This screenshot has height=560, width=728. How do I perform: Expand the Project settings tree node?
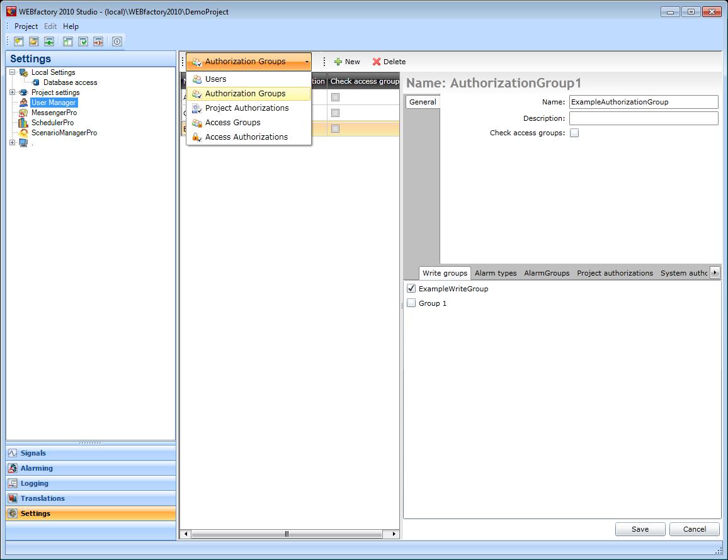click(x=13, y=92)
